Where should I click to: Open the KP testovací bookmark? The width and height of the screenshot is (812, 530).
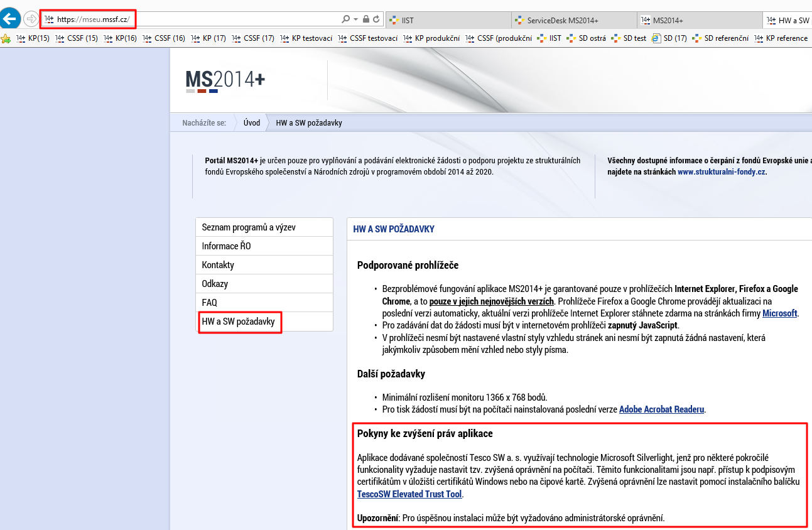coord(306,38)
